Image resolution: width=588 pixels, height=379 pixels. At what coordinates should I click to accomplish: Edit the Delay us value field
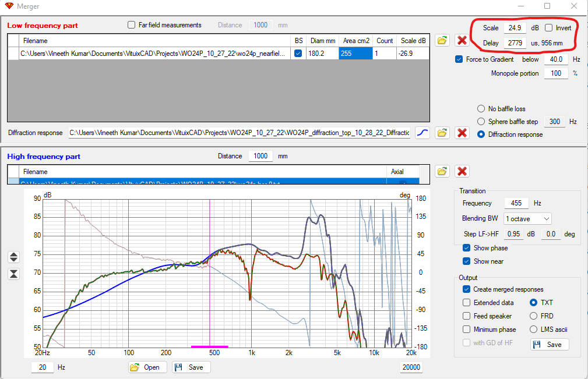click(515, 43)
